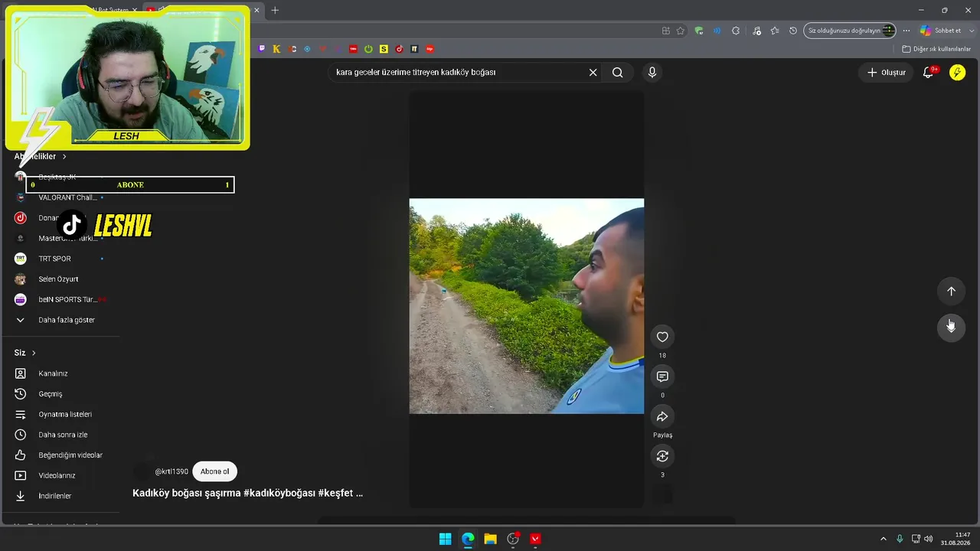The width and height of the screenshot is (980, 551).
Task: Open browser settings and more menu
Action: [x=906, y=31]
